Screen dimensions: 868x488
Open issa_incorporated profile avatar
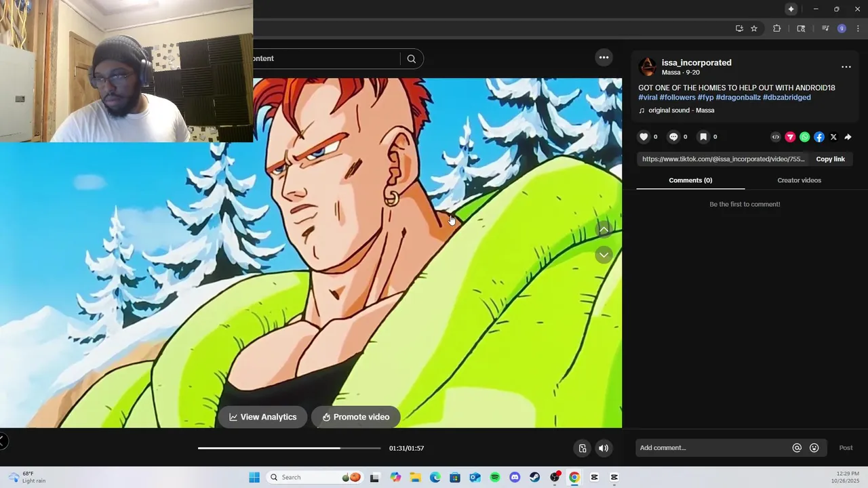pyautogui.click(x=648, y=66)
